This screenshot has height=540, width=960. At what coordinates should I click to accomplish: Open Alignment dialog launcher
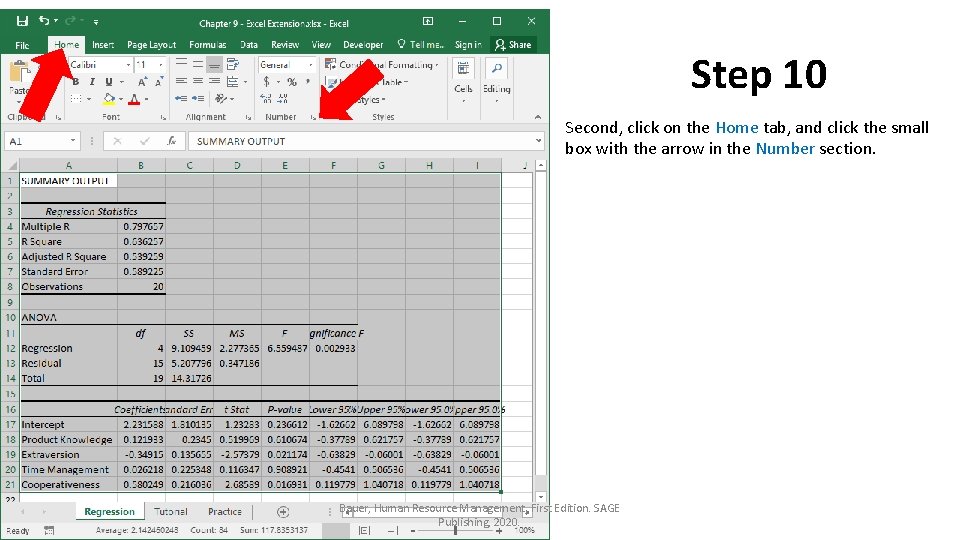tap(248, 117)
